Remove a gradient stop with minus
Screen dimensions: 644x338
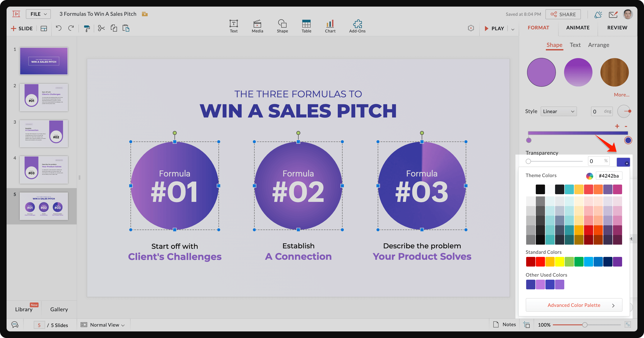click(x=626, y=126)
